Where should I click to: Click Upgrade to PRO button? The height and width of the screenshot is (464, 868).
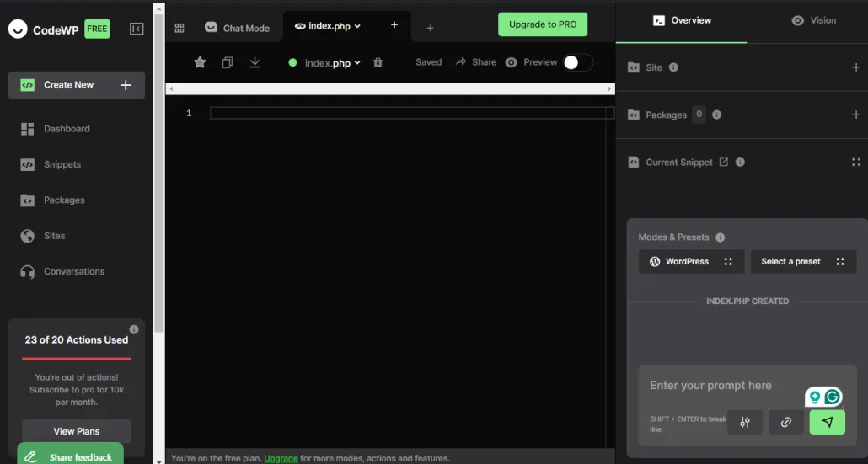[x=543, y=24]
